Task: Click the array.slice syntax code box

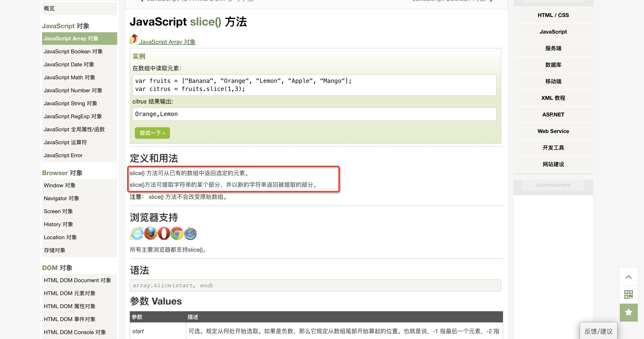Action: (x=315, y=285)
